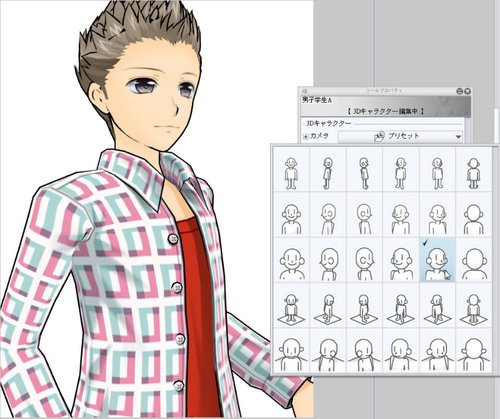The width and height of the screenshot is (500, 419).
Task: Select full-body three-quarter right-turned camera preset
Action: point(437,170)
